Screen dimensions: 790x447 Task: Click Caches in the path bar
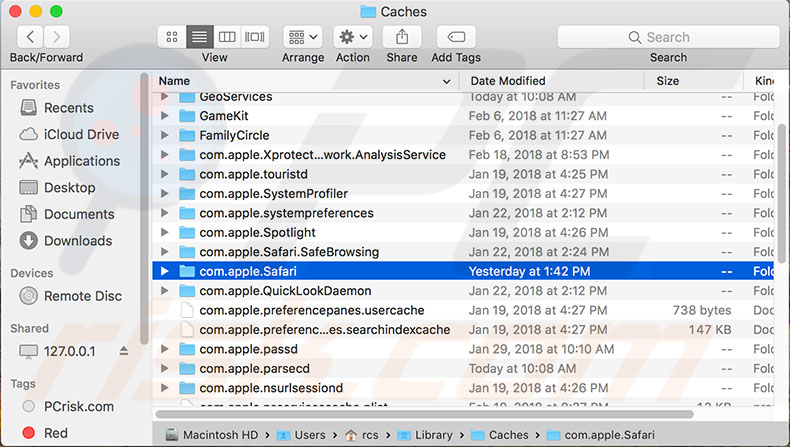[x=500, y=435]
